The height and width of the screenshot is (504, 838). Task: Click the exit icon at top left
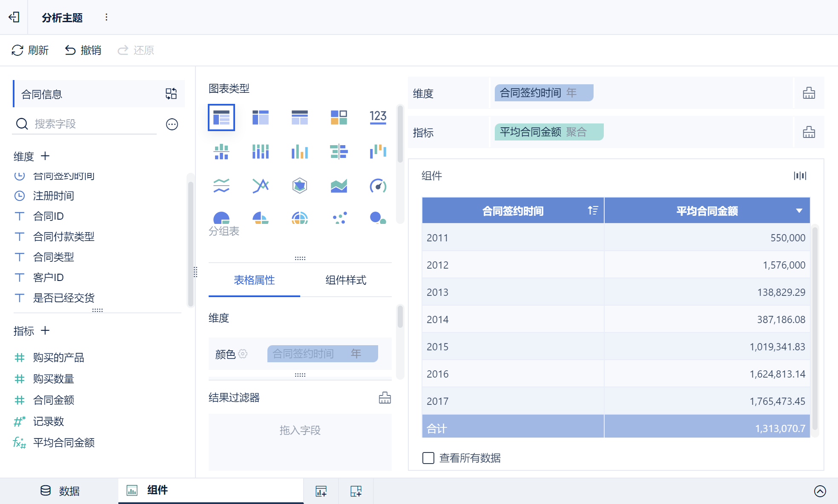pos(14,17)
